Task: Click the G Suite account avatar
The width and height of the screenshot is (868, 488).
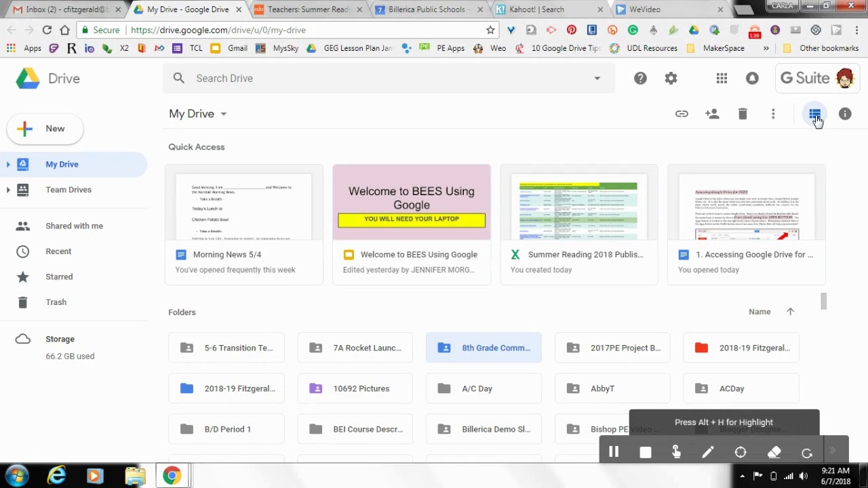Action: click(x=845, y=79)
